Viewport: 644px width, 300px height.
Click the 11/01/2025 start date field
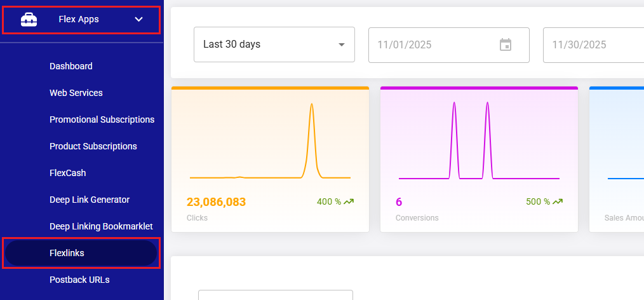tap(432, 44)
